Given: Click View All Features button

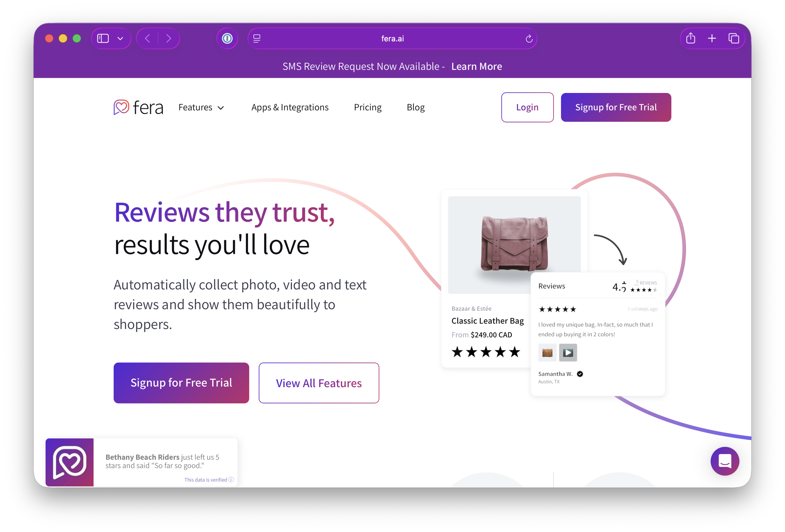Looking at the screenshot, I should tap(319, 383).
